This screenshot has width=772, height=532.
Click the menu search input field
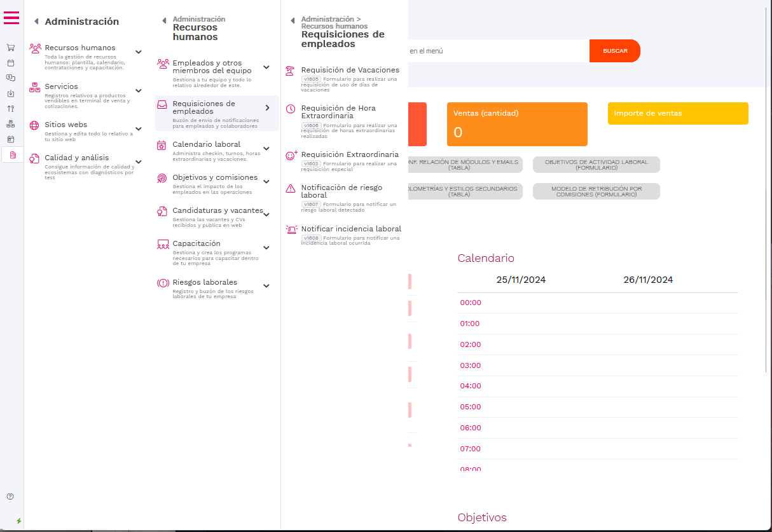pyautogui.click(x=496, y=51)
